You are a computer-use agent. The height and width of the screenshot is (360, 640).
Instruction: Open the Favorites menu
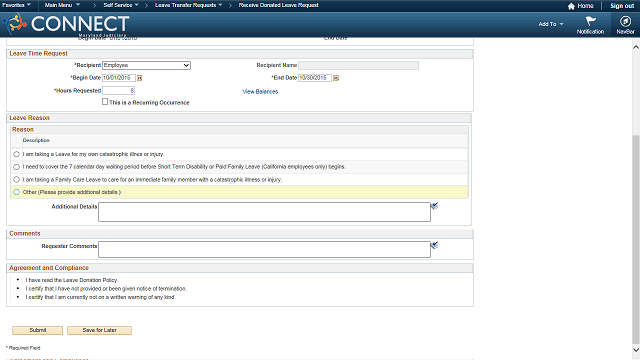pos(16,5)
